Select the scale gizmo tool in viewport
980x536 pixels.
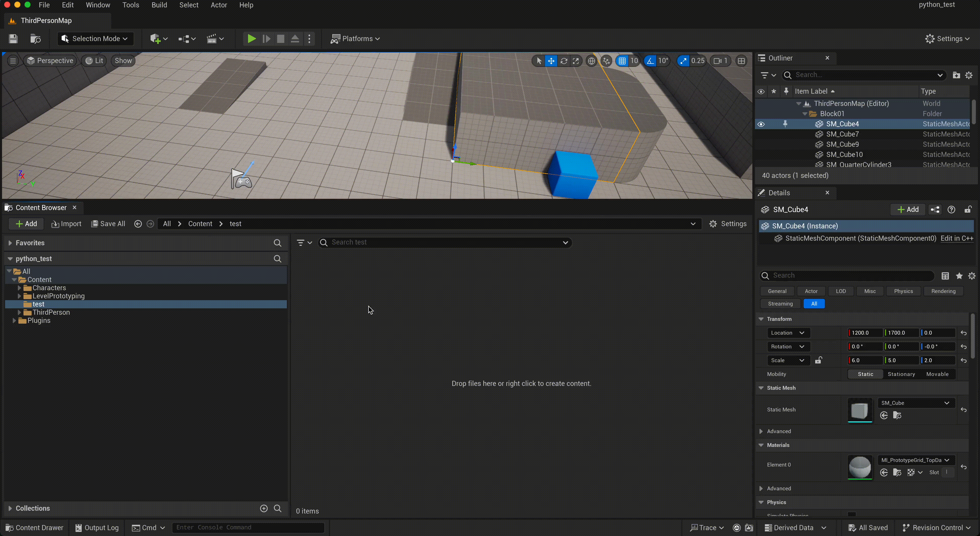click(576, 61)
